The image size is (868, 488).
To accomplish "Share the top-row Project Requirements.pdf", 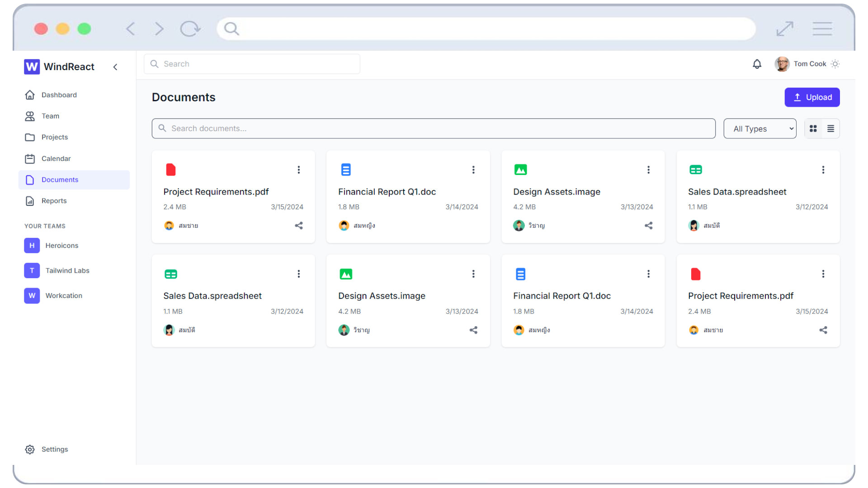I will (299, 226).
